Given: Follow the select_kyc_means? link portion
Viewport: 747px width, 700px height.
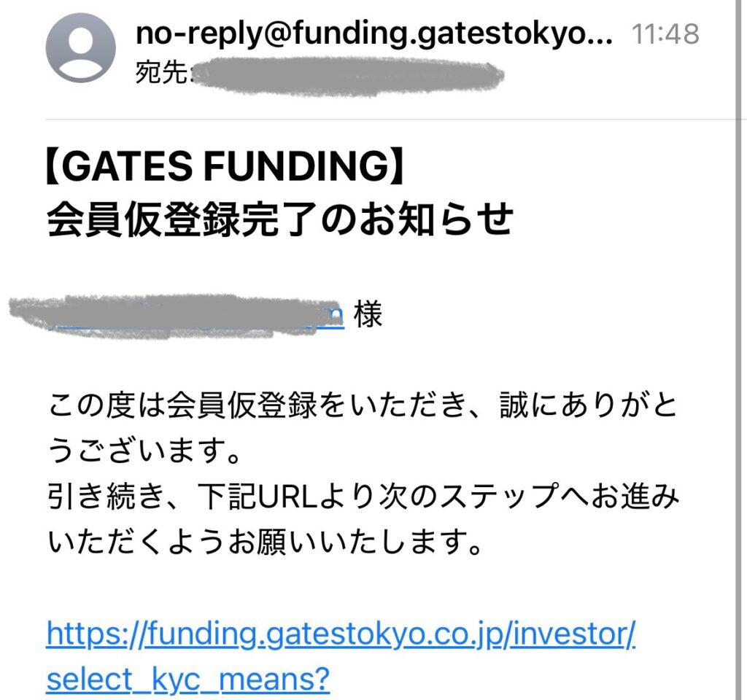Looking at the screenshot, I should [x=188, y=680].
